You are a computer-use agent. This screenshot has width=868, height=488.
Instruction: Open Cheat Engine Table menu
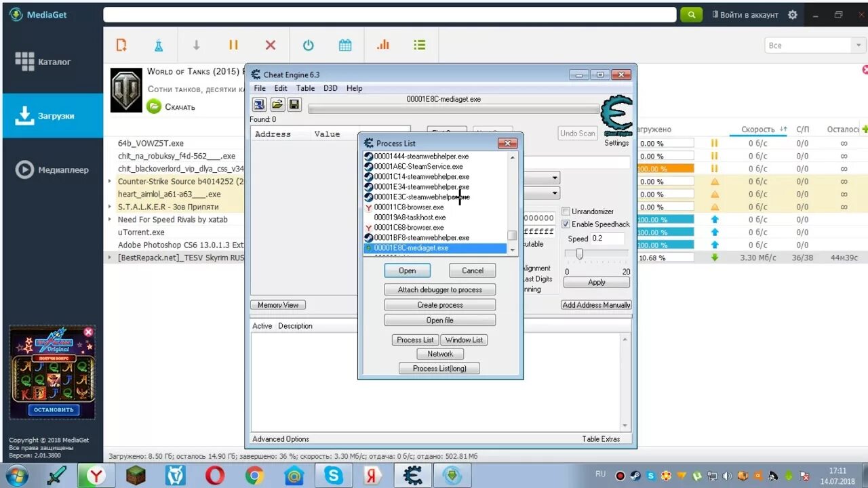(x=306, y=88)
